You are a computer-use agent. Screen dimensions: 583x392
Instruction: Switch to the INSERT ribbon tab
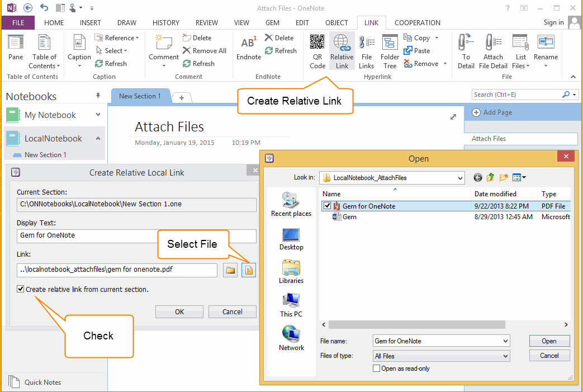tap(91, 23)
